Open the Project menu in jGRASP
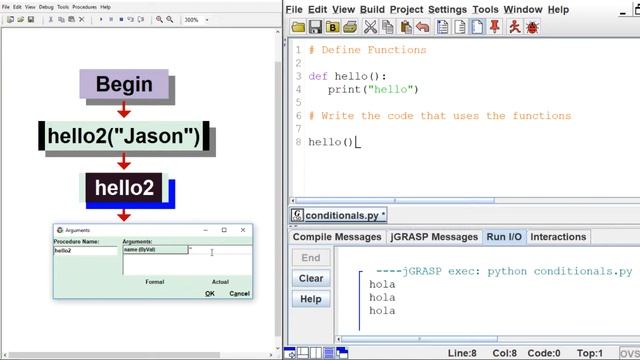 pos(406,9)
